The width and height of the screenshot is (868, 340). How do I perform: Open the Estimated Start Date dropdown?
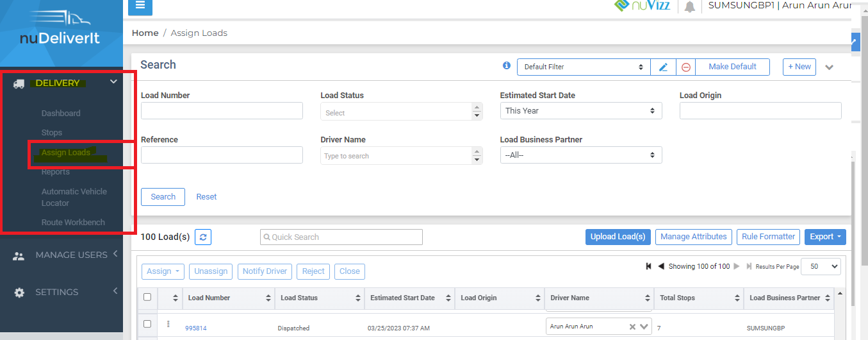[580, 111]
